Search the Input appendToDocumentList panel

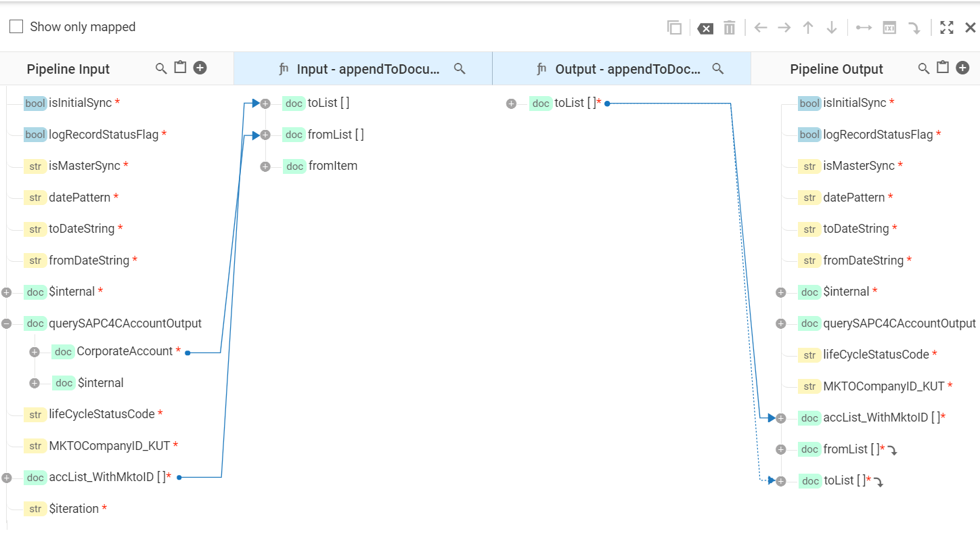460,68
